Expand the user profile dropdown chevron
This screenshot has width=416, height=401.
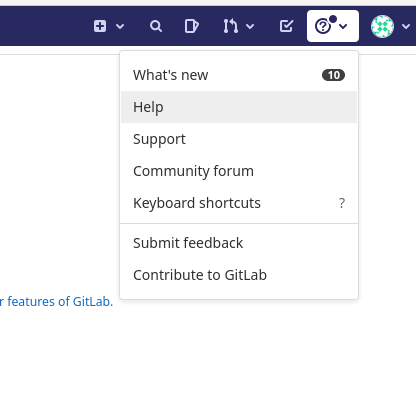[x=406, y=26]
